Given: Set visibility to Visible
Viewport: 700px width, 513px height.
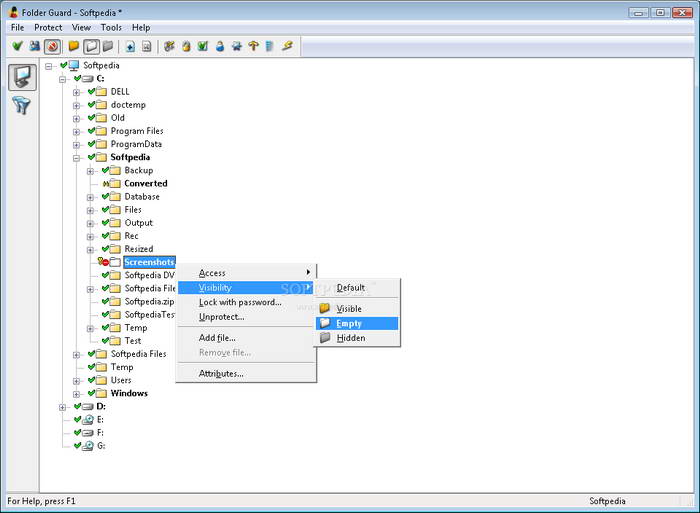Looking at the screenshot, I should pyautogui.click(x=357, y=309).
